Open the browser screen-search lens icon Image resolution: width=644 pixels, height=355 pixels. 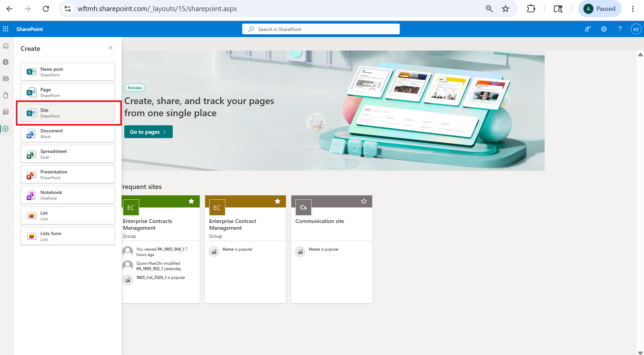(558, 9)
